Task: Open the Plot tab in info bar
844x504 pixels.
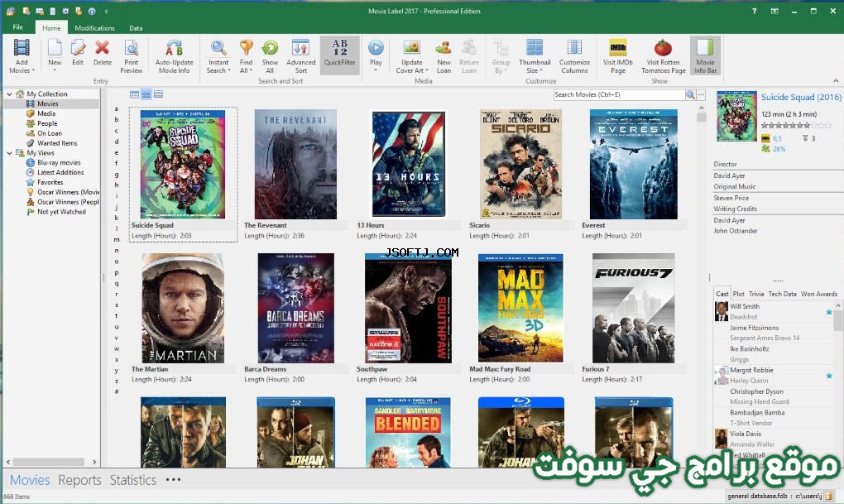Action: click(738, 294)
